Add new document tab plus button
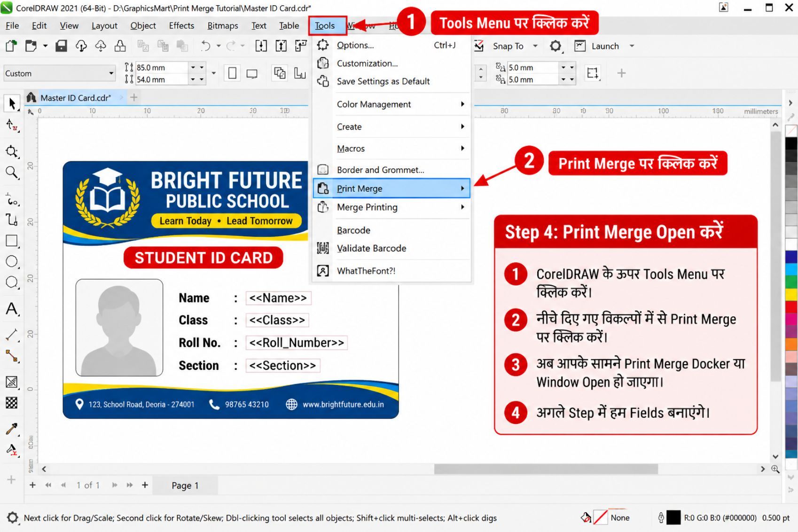 click(x=134, y=97)
